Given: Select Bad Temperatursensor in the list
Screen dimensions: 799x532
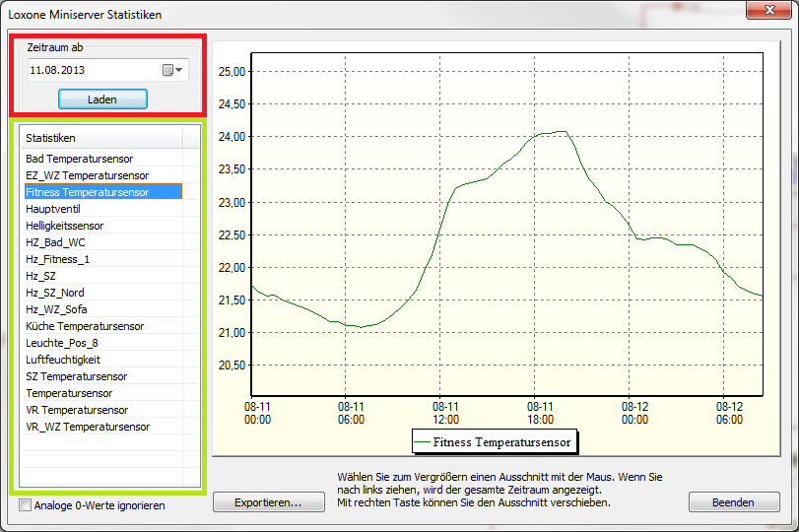Looking at the screenshot, I should tap(80, 159).
